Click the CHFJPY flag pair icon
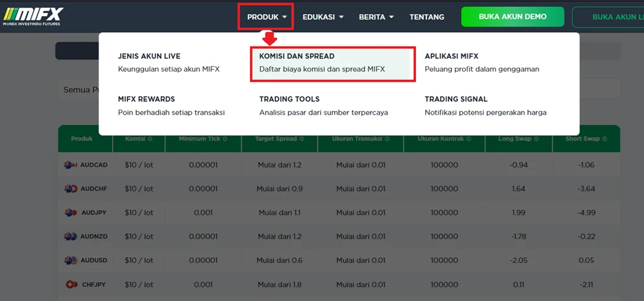Screen dimensions: 644x301 [71, 284]
